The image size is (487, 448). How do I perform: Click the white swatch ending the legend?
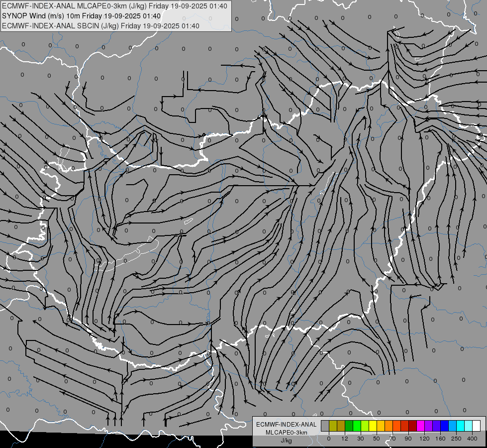click(477, 426)
